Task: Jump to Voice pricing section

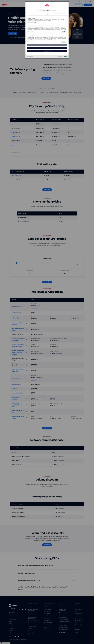Action: (x=22, y=92)
